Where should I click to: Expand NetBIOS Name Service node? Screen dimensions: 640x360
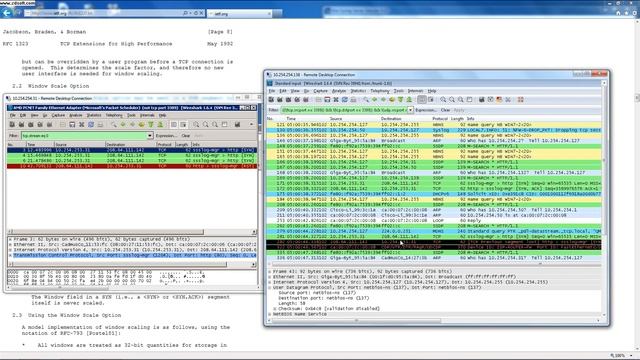pyautogui.click(x=270, y=314)
